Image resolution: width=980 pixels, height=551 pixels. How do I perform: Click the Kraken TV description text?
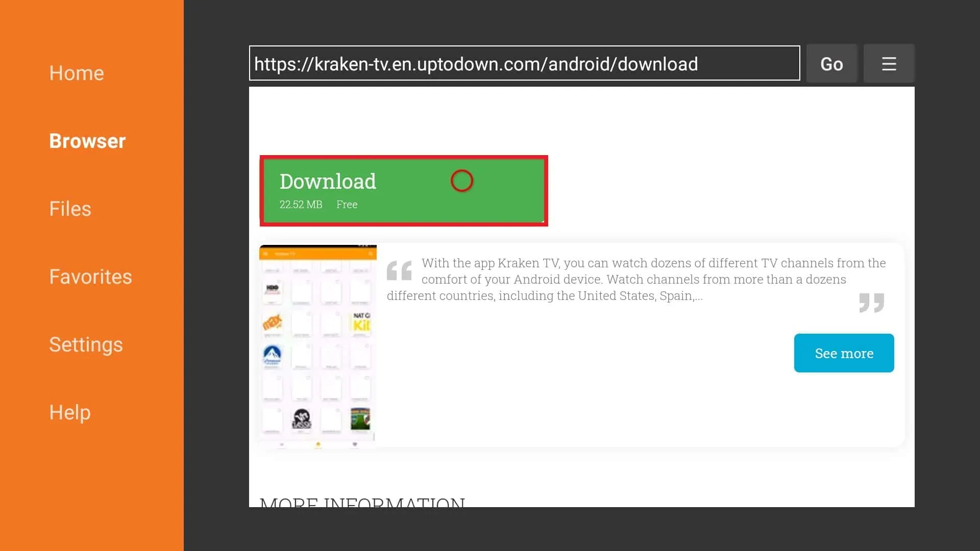click(x=636, y=279)
